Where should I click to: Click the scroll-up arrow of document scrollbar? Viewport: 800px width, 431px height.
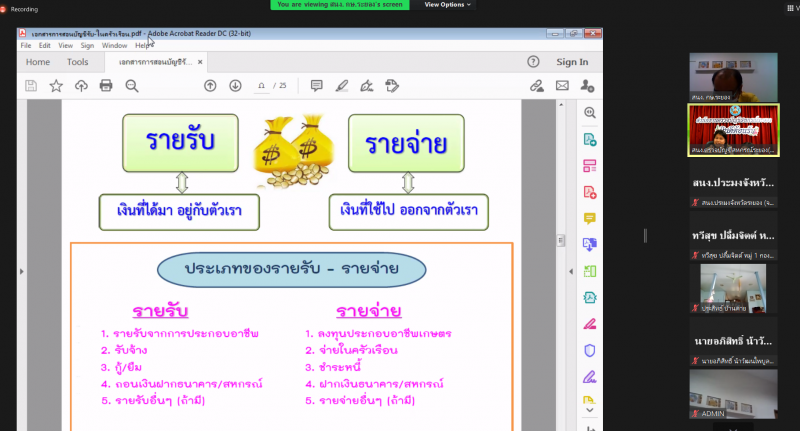[x=561, y=105]
